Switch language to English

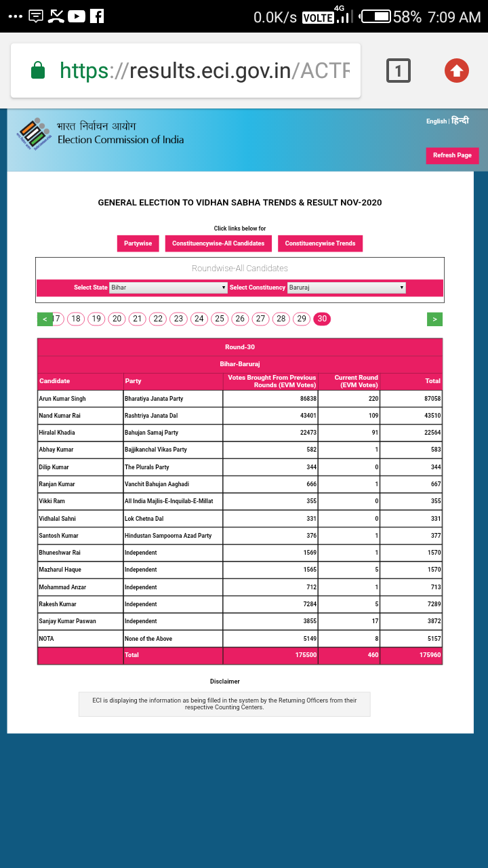[436, 121]
